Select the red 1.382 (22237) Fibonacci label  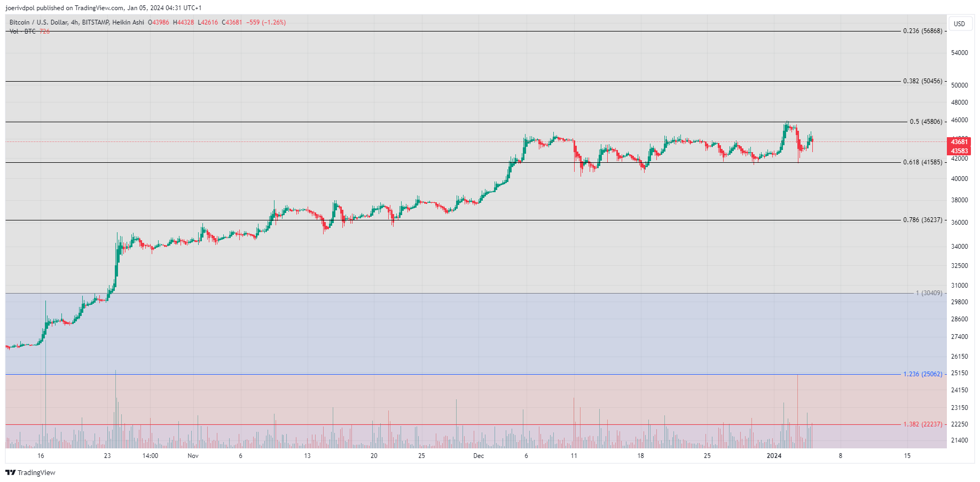point(923,424)
